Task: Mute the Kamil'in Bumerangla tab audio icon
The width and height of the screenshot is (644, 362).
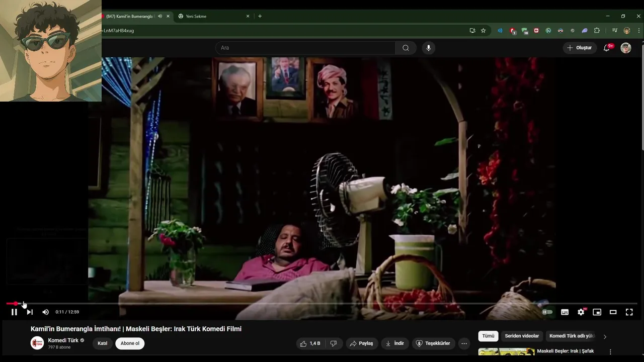Action: [159, 16]
